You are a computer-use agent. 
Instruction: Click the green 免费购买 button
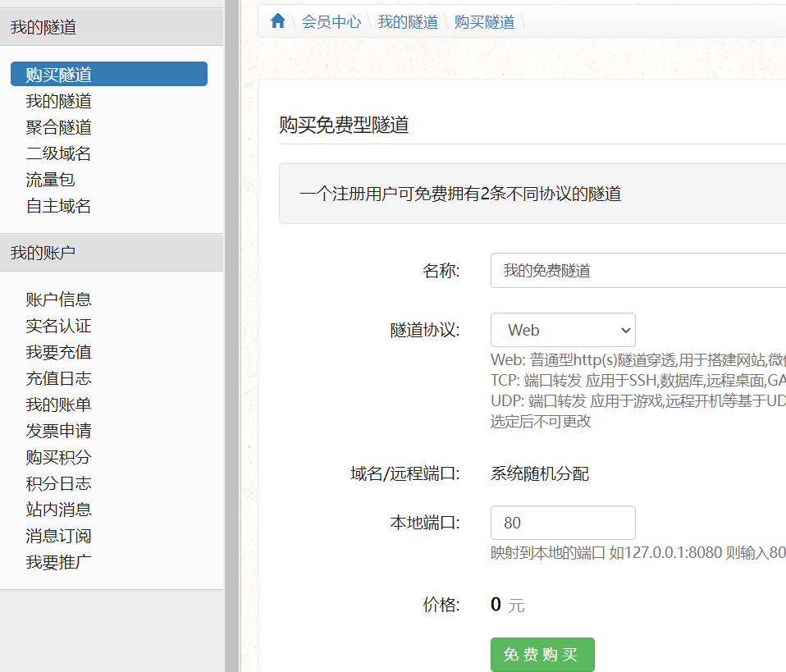pos(542,655)
